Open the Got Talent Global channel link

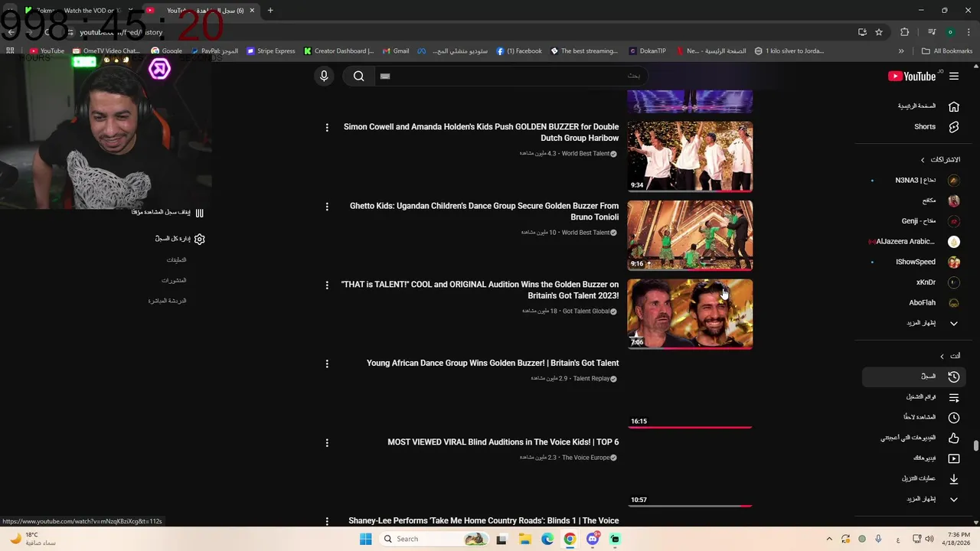590,311
